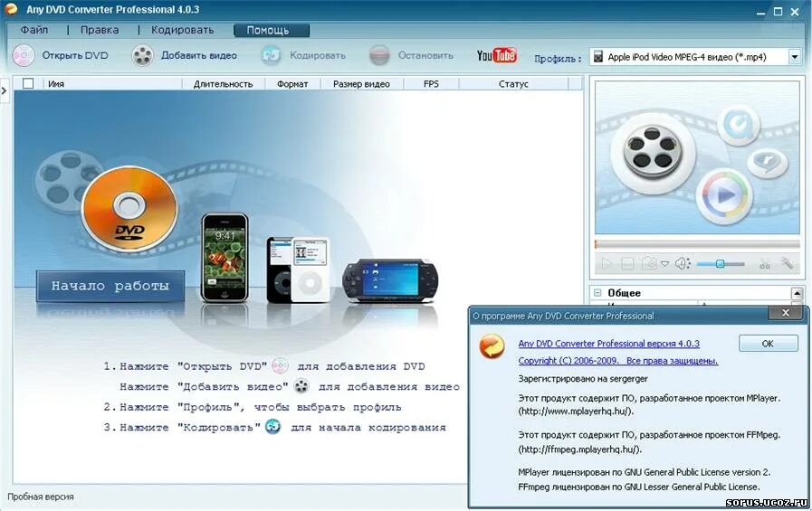Click the play button in preview player
The image size is (812, 511).
coord(606,264)
